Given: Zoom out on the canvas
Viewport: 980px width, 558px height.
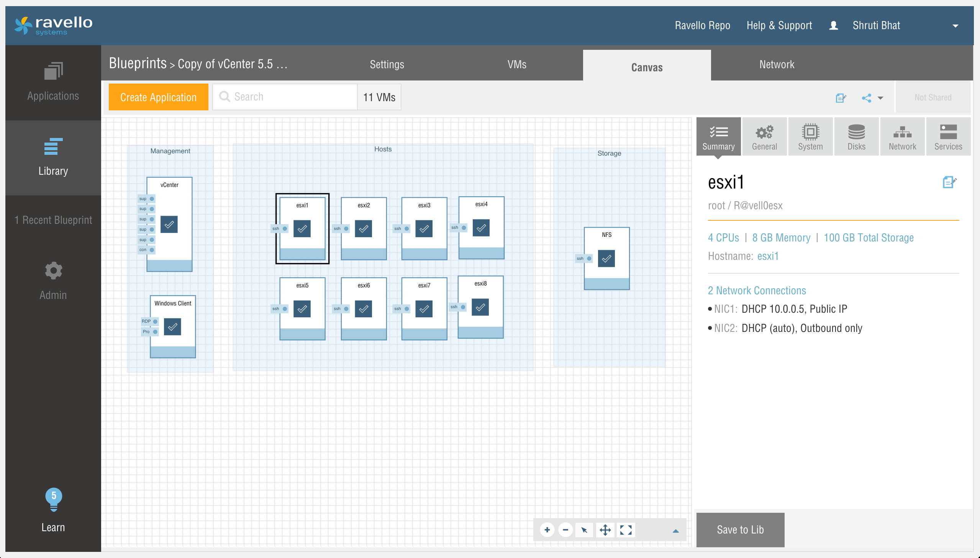Looking at the screenshot, I should click(565, 530).
